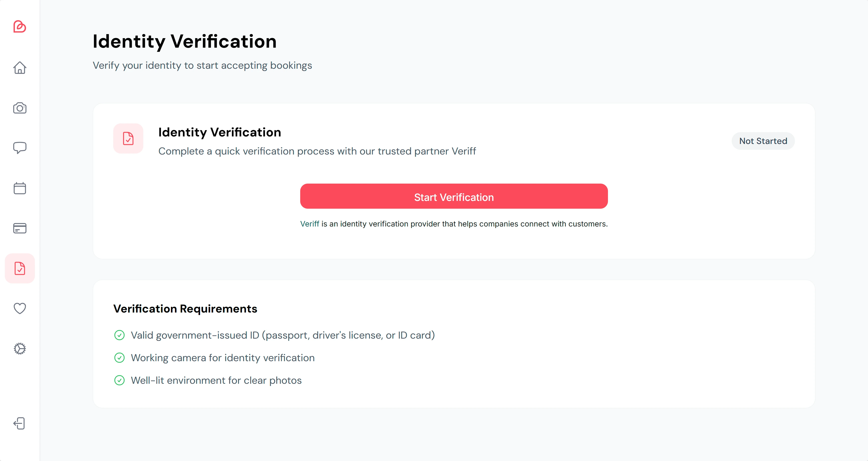The image size is (868, 461).
Task: Click checkmark beside working camera requirement
Action: (x=119, y=358)
